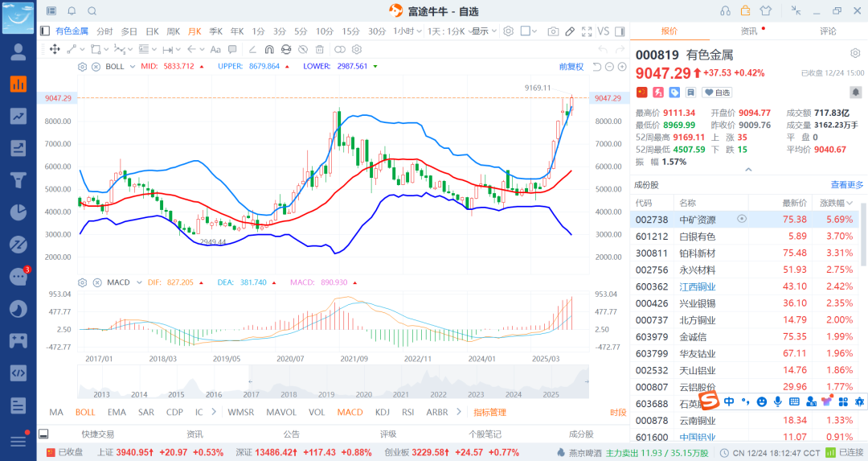Open the search magnifier in title bar
Screen dimensions: 868x461
[x=92, y=10]
